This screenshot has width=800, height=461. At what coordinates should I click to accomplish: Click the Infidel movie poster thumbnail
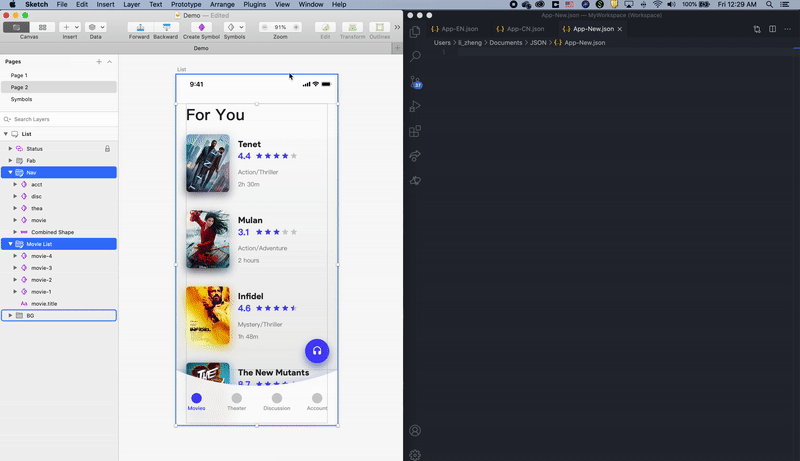point(208,316)
